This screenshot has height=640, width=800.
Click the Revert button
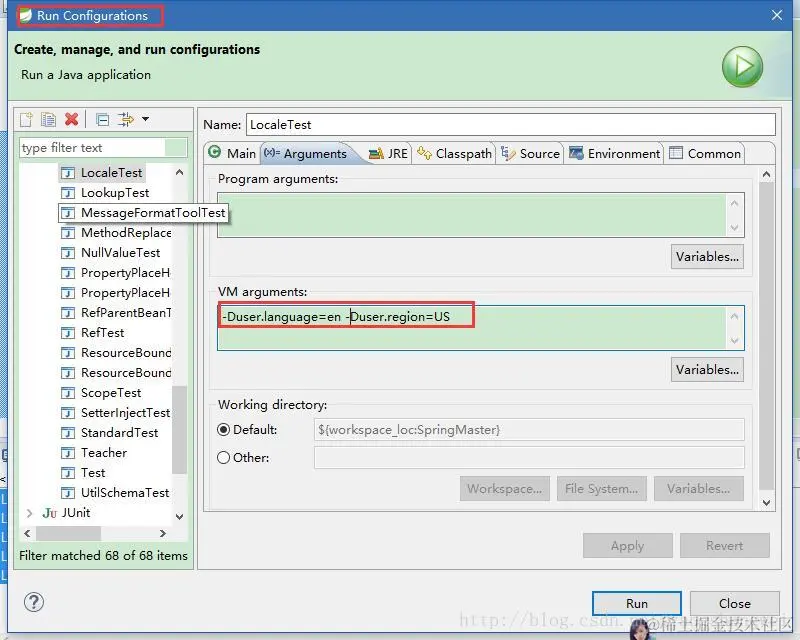(724, 546)
